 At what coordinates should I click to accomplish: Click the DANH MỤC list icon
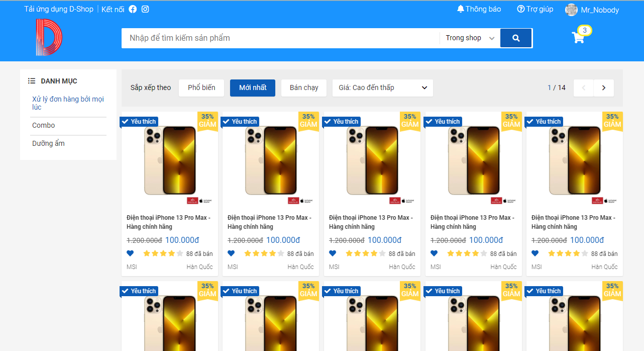point(31,80)
